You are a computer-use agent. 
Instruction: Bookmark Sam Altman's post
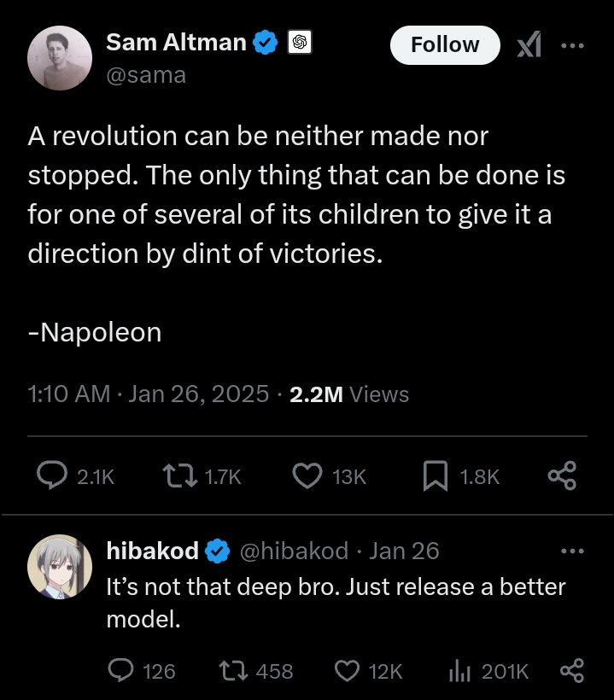tap(436, 476)
